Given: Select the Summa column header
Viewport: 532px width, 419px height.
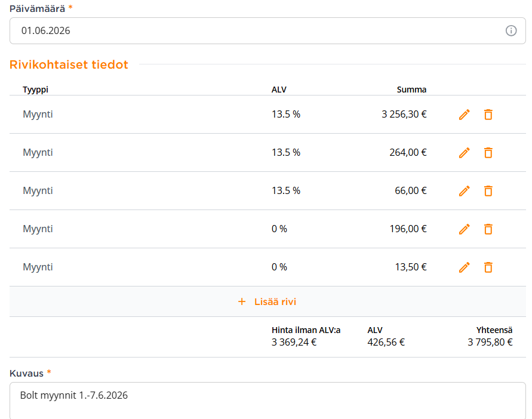Looking at the screenshot, I should coord(411,90).
